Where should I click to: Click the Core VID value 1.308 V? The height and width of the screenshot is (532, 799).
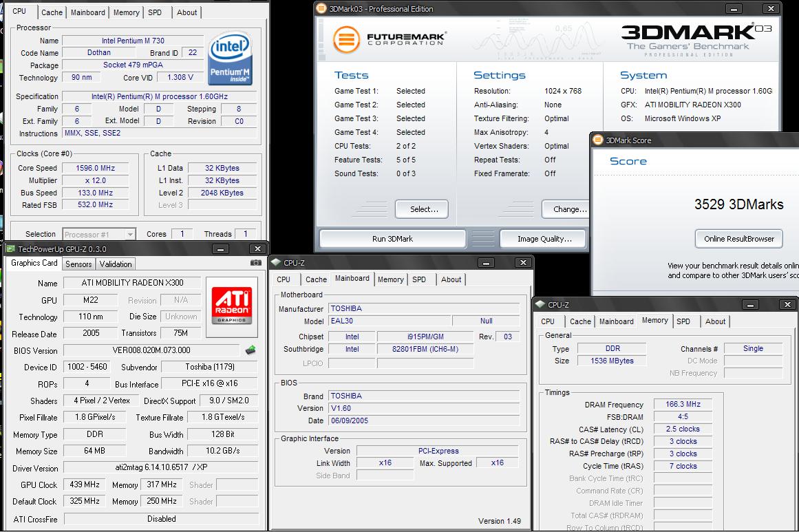pyautogui.click(x=180, y=78)
